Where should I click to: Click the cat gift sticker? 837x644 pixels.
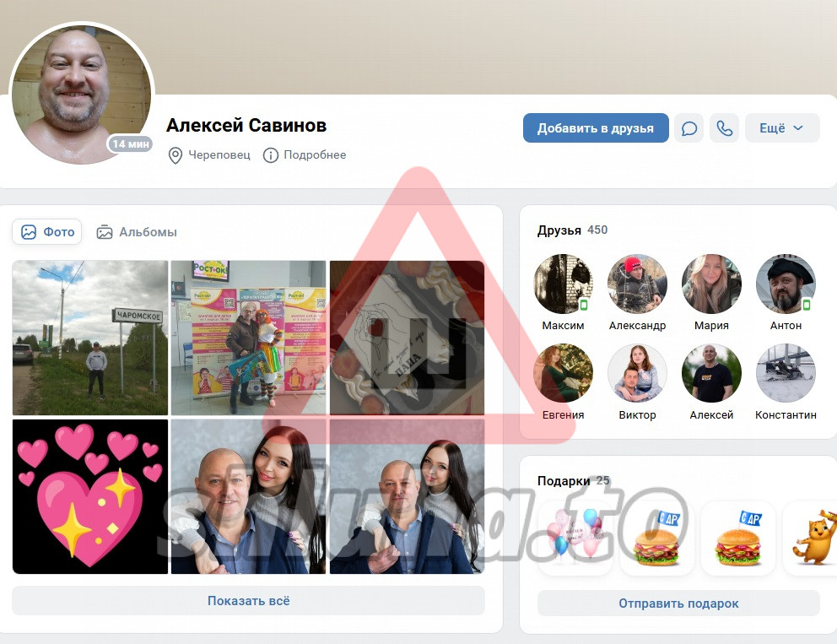(812, 538)
